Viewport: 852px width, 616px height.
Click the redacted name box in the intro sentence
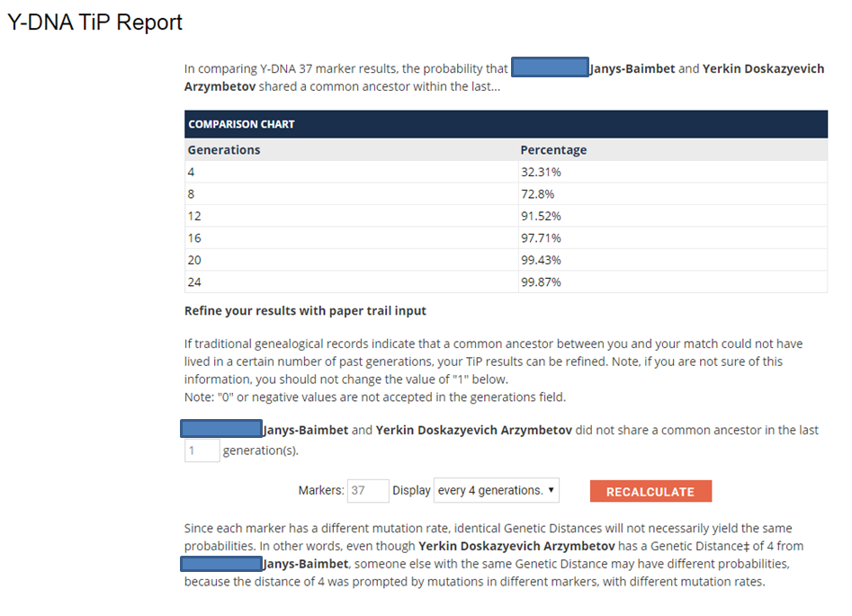550,67
